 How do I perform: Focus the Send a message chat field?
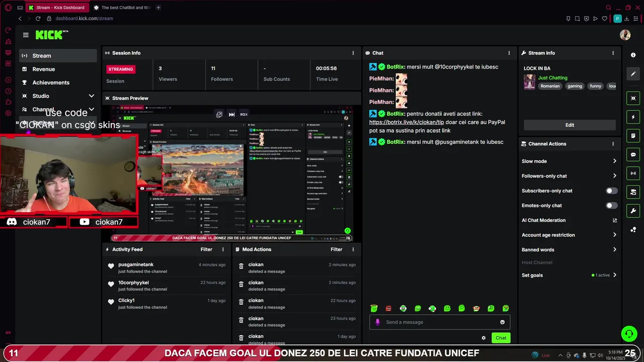[440, 322]
